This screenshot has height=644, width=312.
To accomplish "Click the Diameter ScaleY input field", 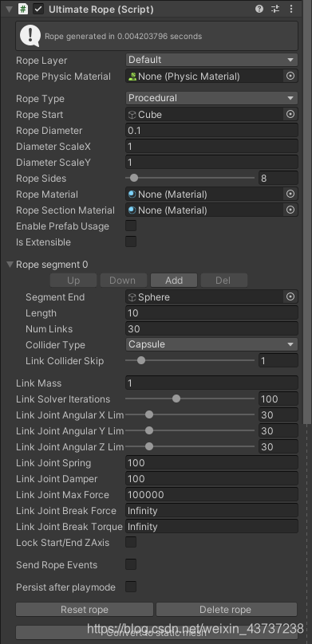I will click(x=211, y=163).
